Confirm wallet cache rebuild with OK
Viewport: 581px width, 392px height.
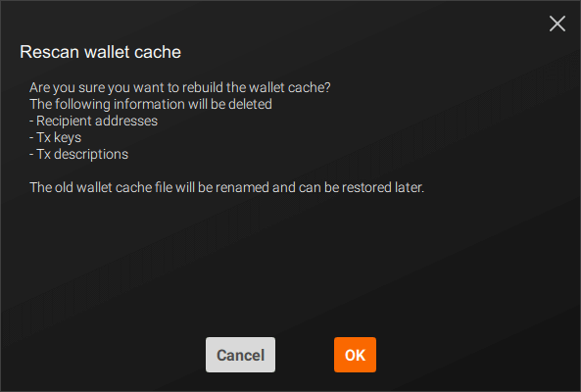(x=355, y=355)
